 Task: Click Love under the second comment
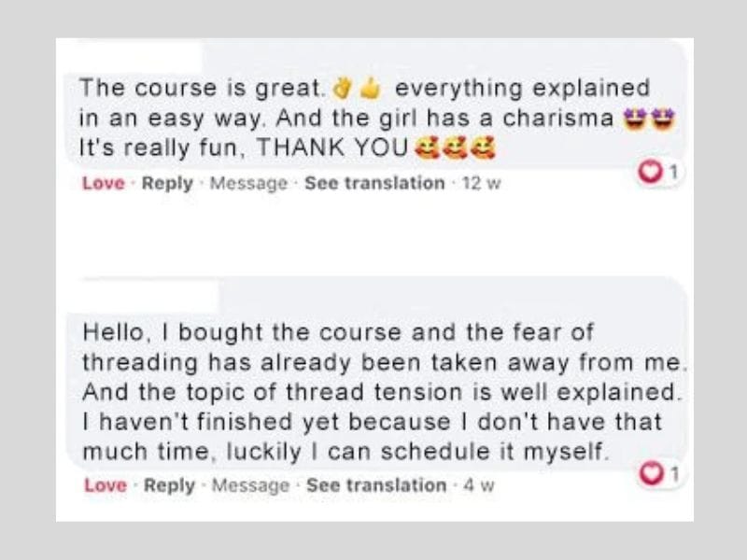103,482
